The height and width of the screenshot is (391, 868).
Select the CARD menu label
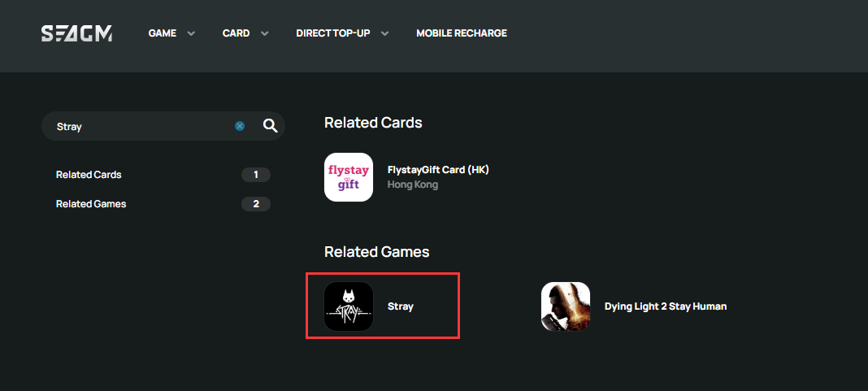tap(236, 33)
